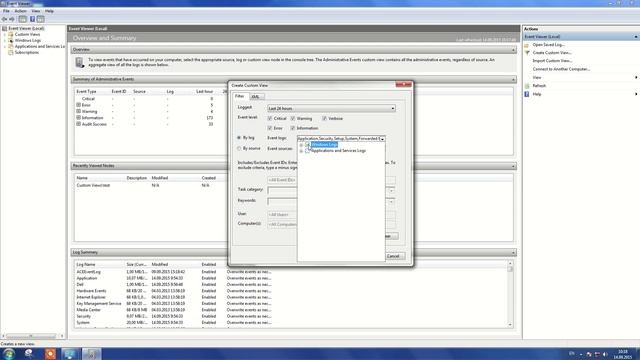Click the overview information icon
640x360 pixels.
(x=80, y=62)
